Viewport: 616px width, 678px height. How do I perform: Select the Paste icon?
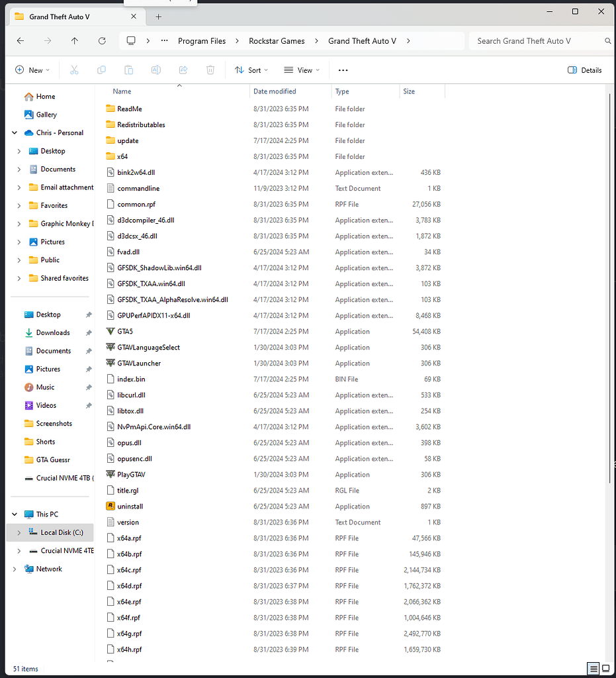(x=128, y=70)
